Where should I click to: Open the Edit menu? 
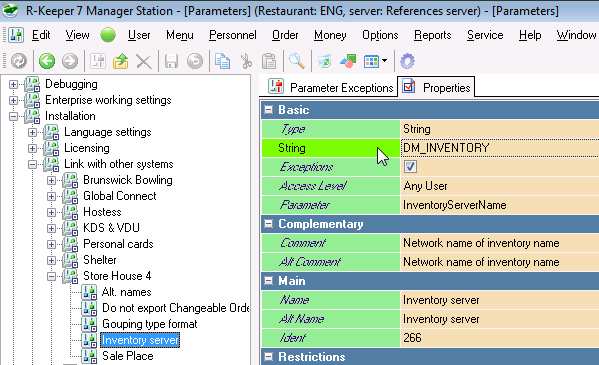pyautogui.click(x=41, y=35)
